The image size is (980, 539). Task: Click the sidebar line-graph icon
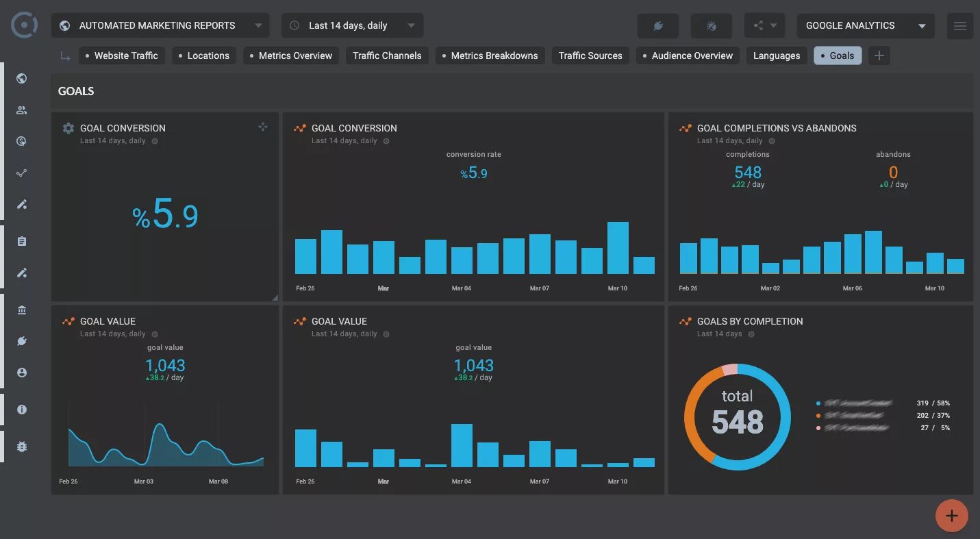22,173
